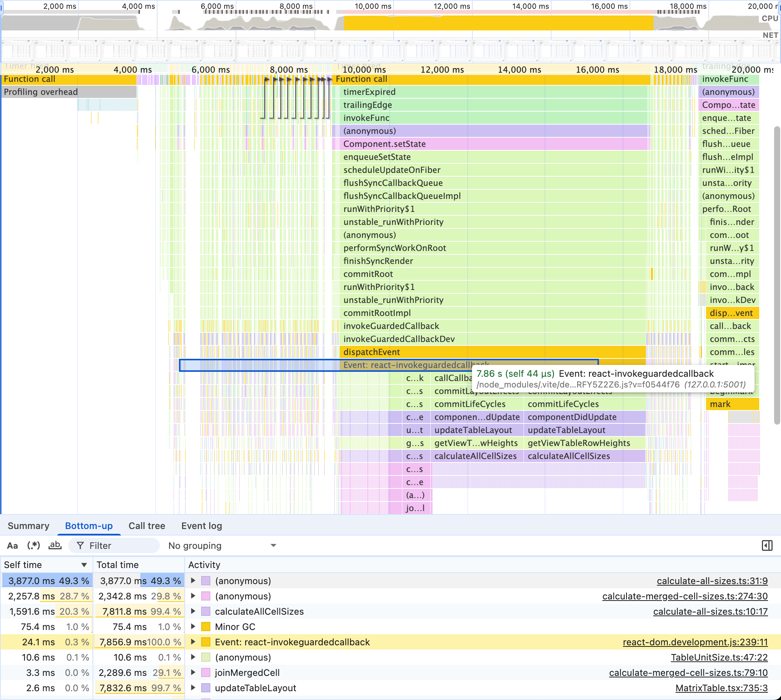
Task: Toggle regular expression filter option
Action: 33,545
